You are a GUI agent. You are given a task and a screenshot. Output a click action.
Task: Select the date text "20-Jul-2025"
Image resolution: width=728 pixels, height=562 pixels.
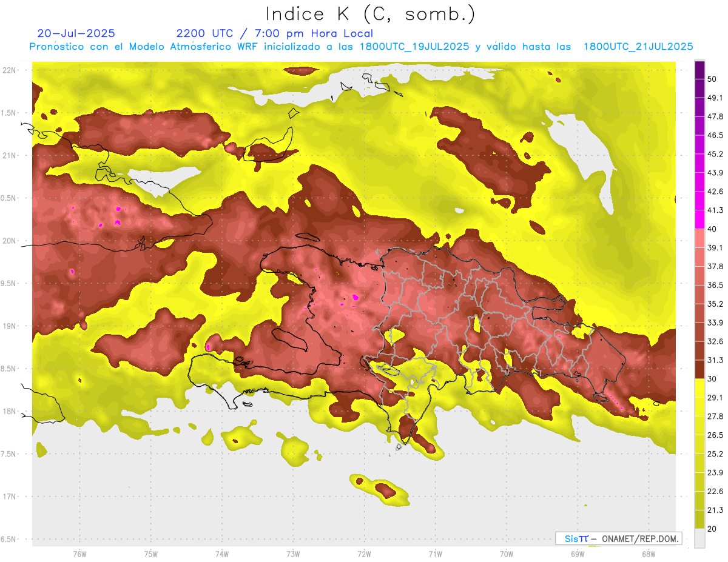76,33
